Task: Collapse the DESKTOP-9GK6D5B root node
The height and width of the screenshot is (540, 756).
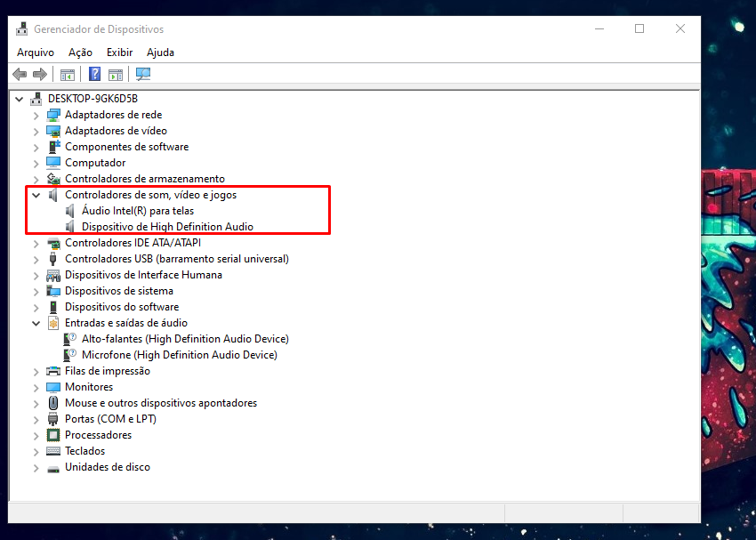Action: click(x=20, y=100)
